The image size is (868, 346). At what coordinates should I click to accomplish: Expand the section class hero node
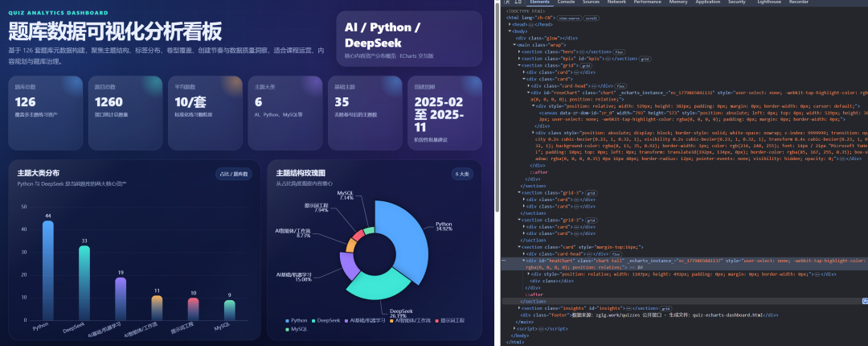point(519,51)
